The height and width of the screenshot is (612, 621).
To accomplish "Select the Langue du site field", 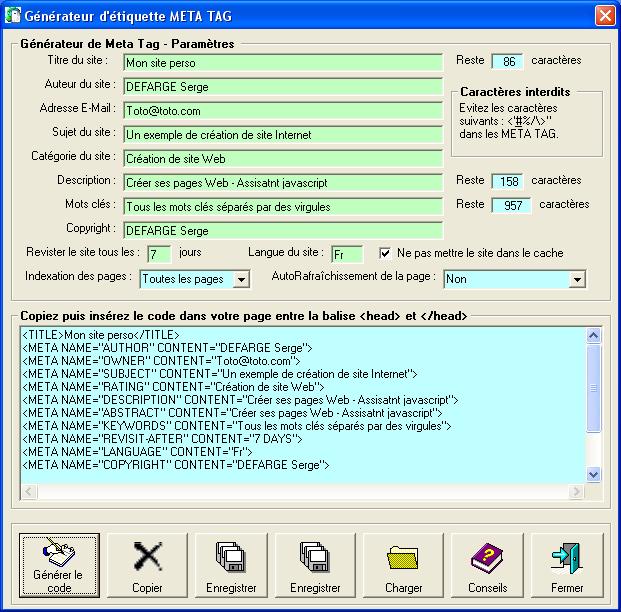I will tap(346, 254).
